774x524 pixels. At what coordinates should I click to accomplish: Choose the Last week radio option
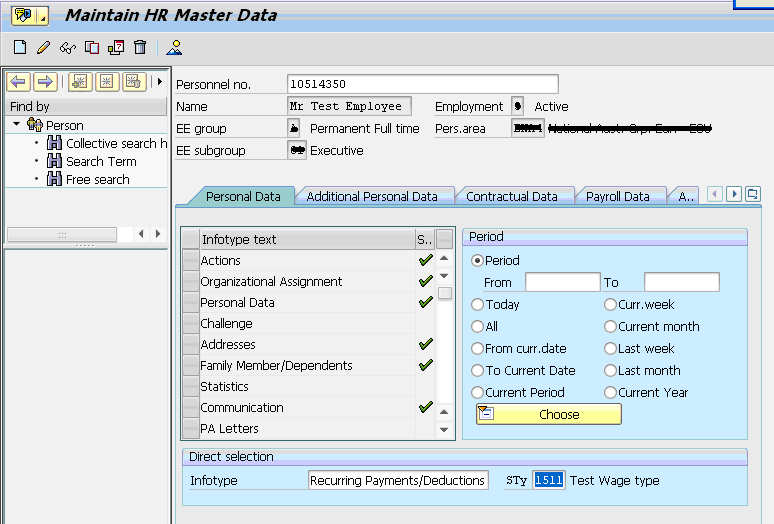pyautogui.click(x=610, y=348)
